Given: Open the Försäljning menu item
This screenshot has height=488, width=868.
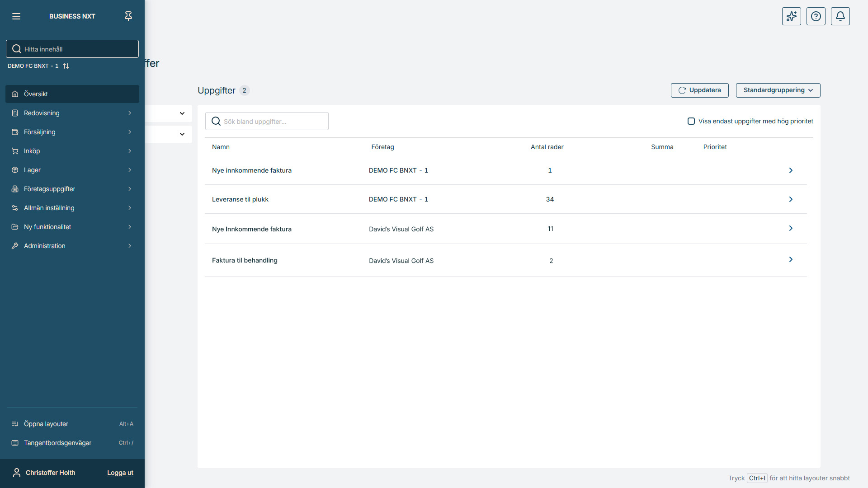Looking at the screenshot, I should click(x=40, y=132).
